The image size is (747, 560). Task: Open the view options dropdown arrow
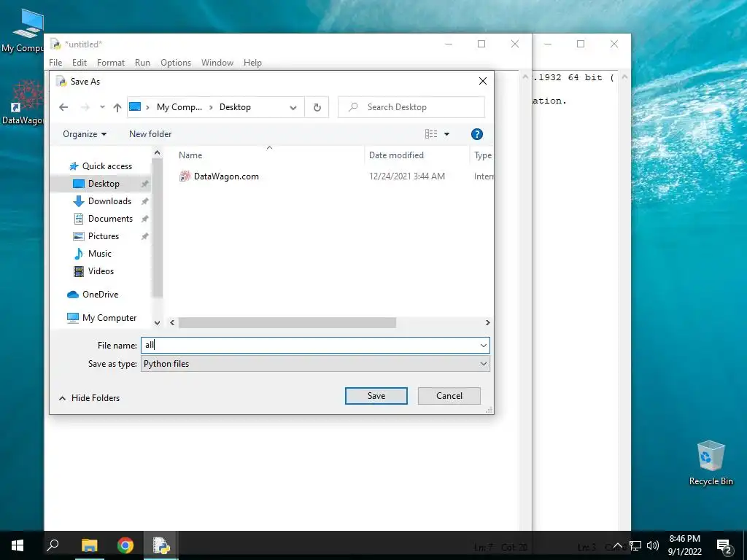pos(447,134)
